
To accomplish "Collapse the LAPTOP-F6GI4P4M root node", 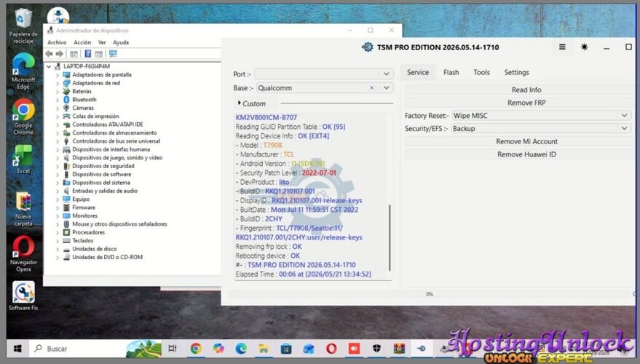I will point(49,66).
